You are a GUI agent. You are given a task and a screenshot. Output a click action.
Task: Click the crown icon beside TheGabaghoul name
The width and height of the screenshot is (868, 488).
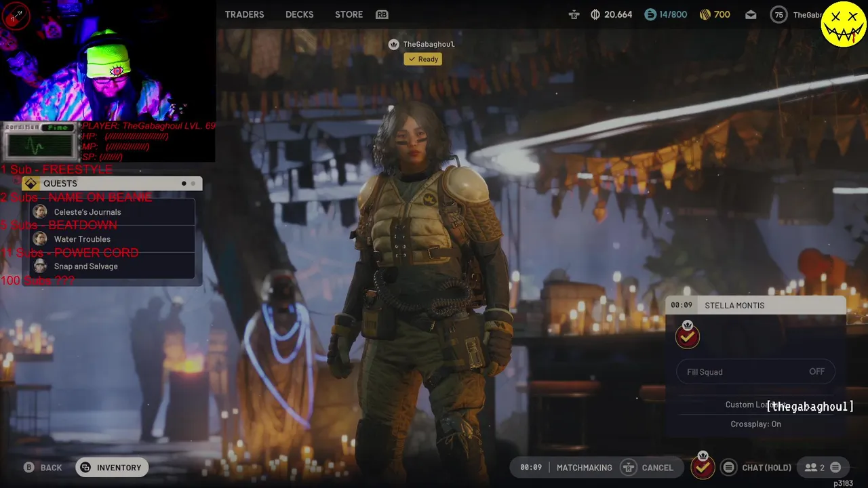393,44
